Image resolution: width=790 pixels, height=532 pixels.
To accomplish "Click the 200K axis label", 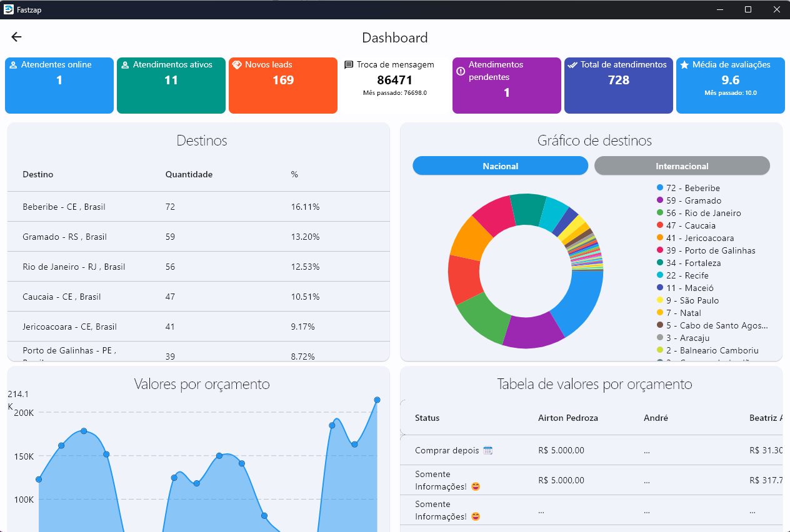I will pos(24,413).
